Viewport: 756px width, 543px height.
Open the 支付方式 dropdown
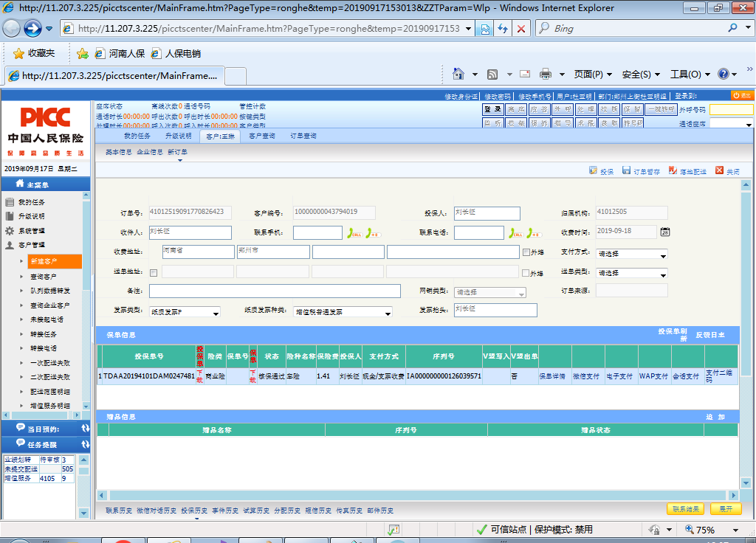(632, 255)
